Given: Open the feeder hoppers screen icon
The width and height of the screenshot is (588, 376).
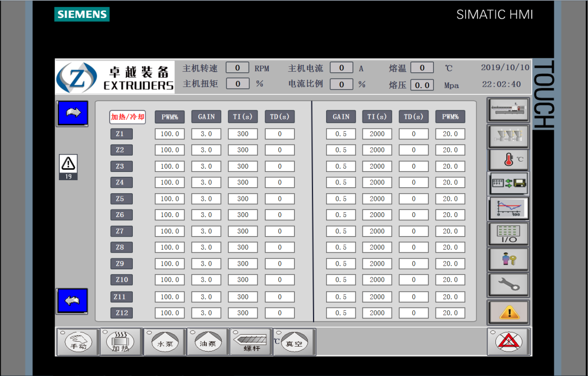Looking at the screenshot, I should point(508,135).
